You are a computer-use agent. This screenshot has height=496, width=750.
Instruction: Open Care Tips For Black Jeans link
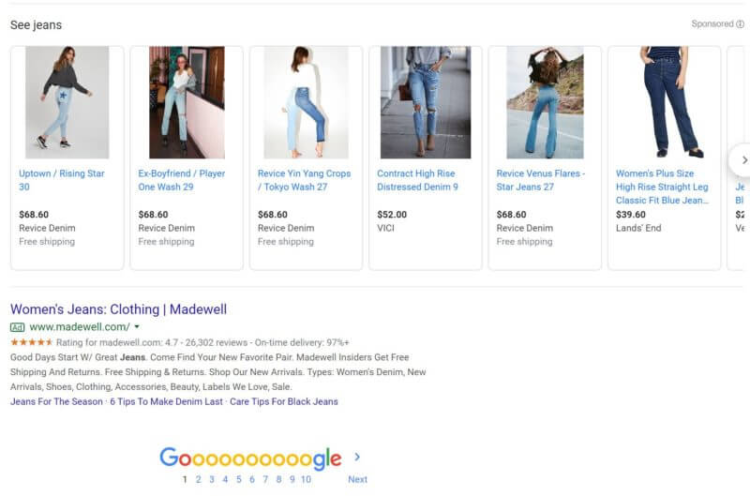click(x=284, y=402)
